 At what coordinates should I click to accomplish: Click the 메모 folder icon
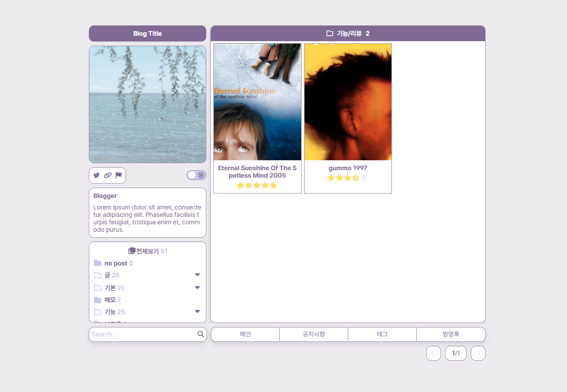98,300
